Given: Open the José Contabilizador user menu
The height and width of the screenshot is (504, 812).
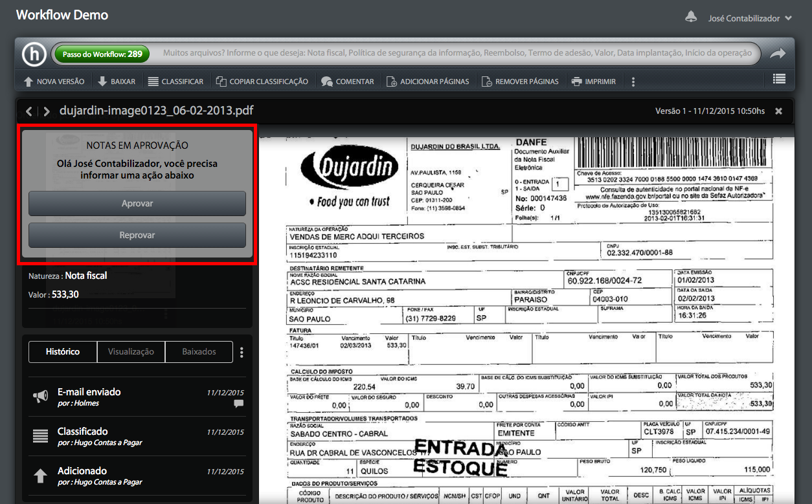Looking at the screenshot, I should tap(750, 18).
